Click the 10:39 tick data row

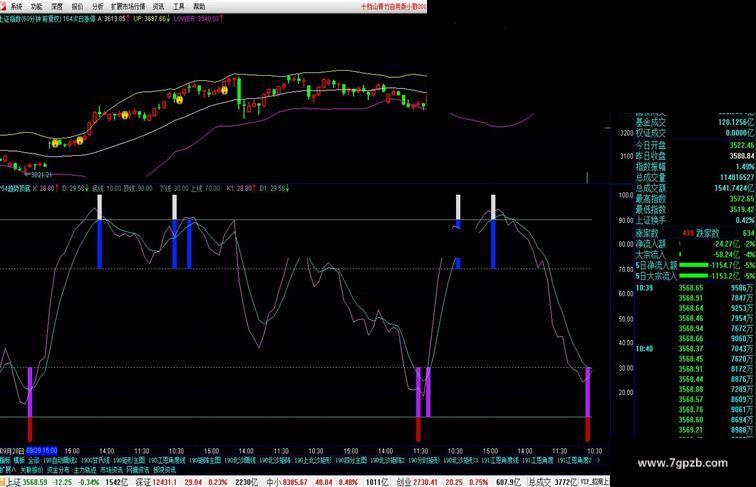(x=695, y=288)
